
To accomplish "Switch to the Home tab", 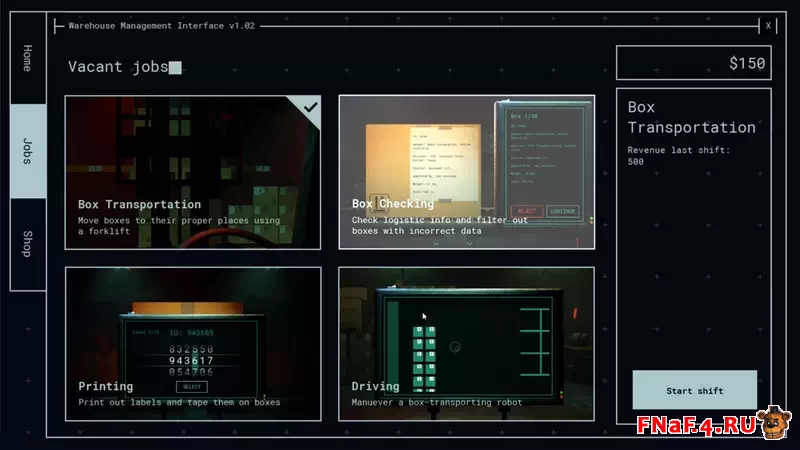I will [28, 58].
